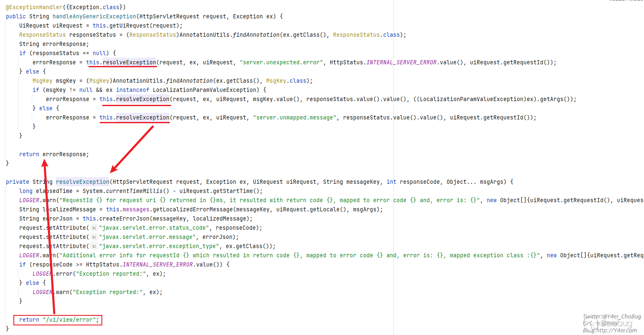Click resolveException call passing "server.unmapped.message"
Viewport: 644px width, 335px height.
[x=143, y=117]
